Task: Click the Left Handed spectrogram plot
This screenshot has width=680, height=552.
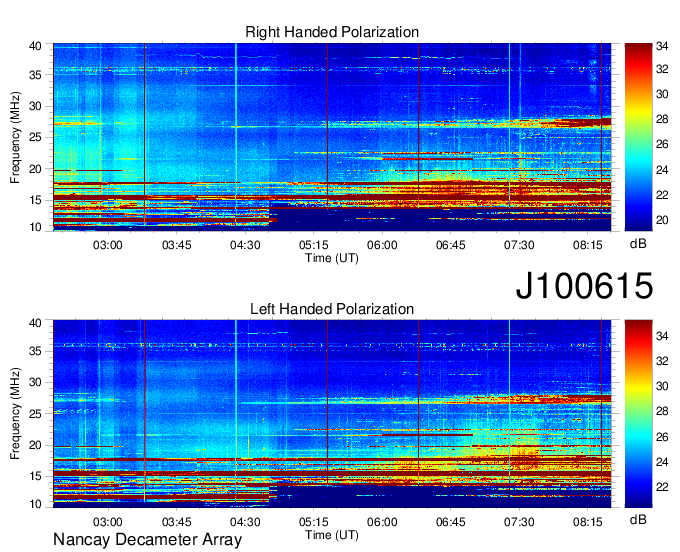Action: coord(332,414)
